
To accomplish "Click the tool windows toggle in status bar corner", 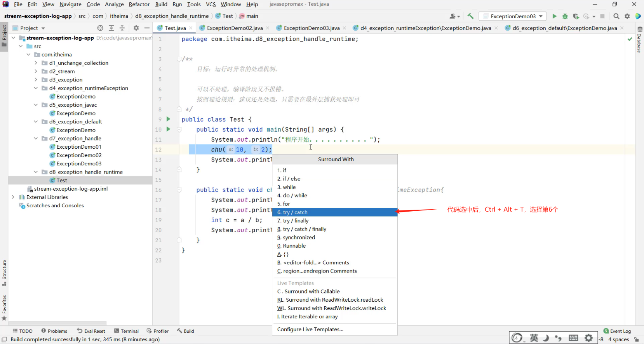I will point(4,339).
